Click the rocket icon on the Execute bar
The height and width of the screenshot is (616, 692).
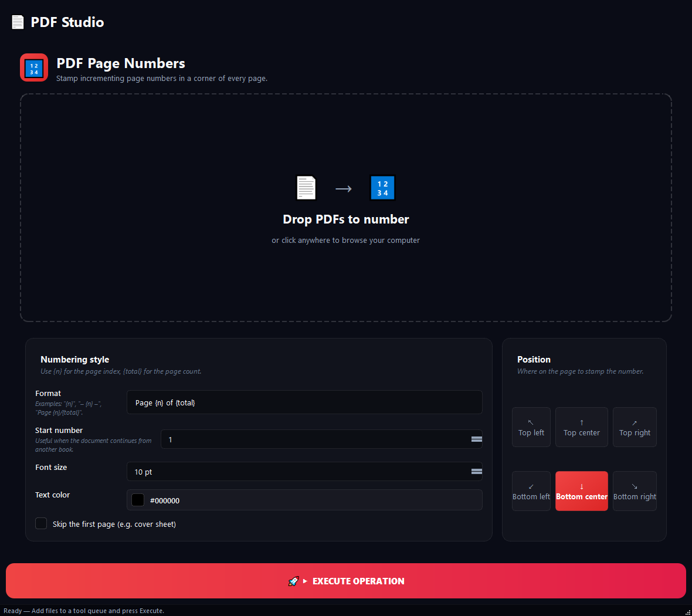point(293,581)
